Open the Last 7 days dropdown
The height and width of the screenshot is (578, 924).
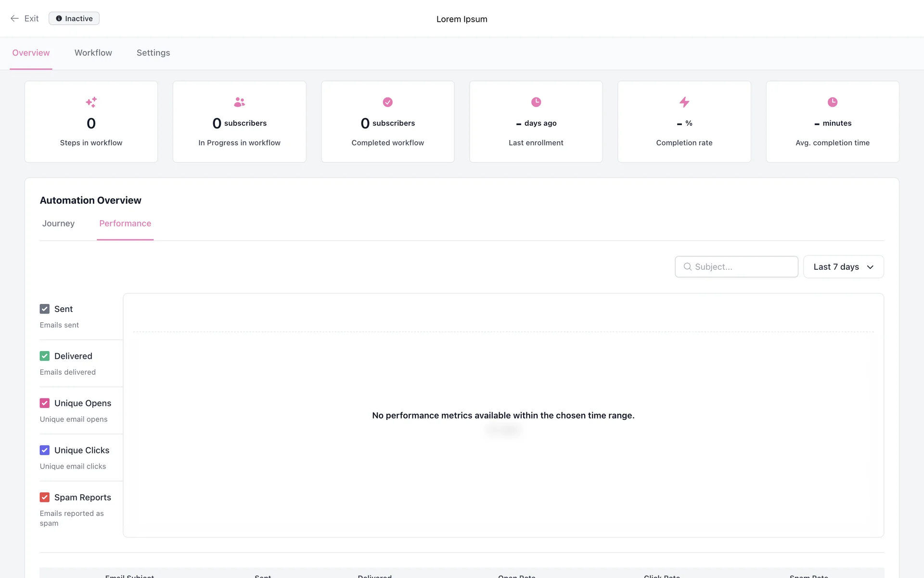(843, 267)
